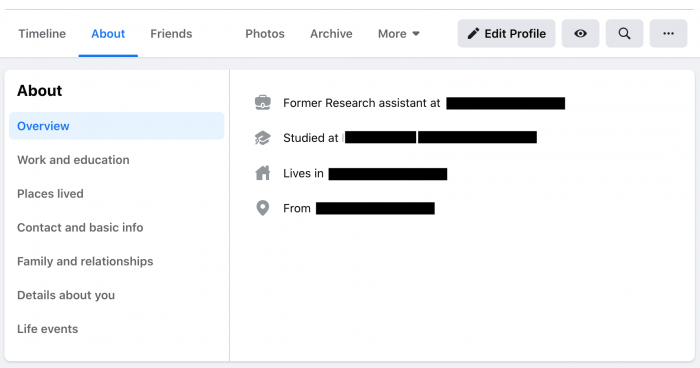Open Work and education section
This screenshot has width=700, height=368.
pos(73,160)
